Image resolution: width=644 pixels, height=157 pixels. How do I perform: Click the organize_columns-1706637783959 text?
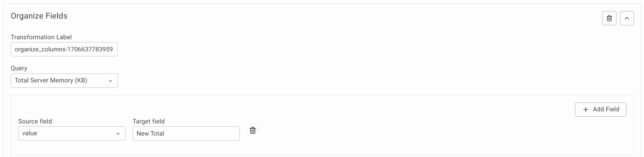64,49
